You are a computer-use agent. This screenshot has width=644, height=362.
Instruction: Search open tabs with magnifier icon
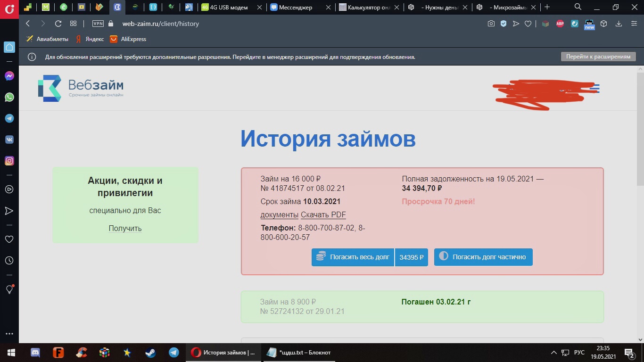pos(578,7)
